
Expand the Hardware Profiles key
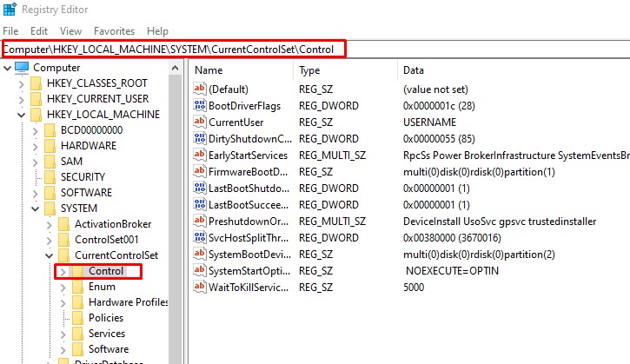63,303
